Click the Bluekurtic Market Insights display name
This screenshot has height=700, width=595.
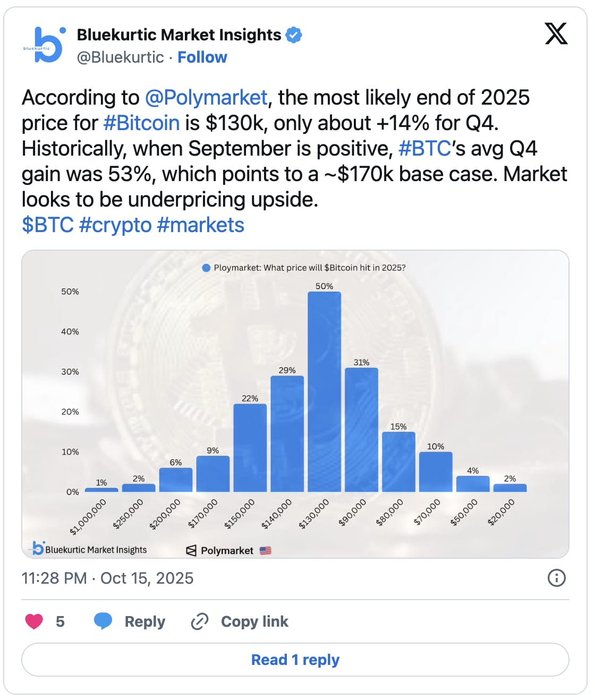178,35
